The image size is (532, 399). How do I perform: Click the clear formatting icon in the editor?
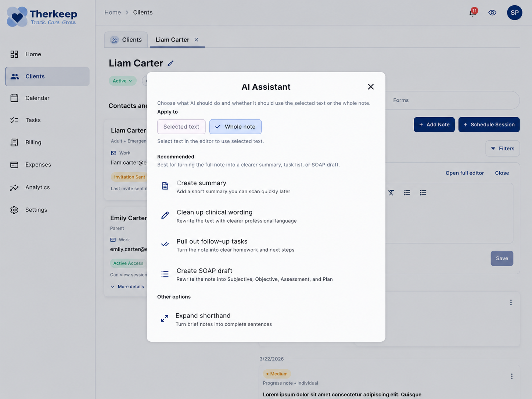pos(391,192)
